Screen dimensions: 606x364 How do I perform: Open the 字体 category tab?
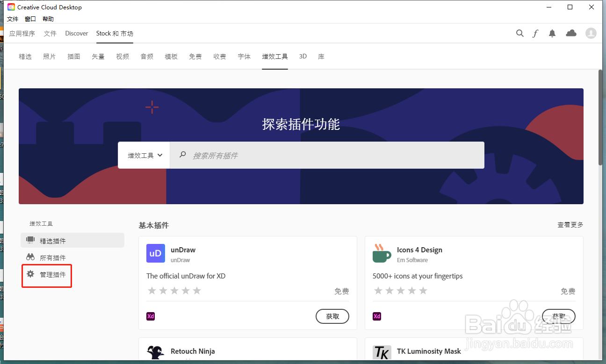click(244, 57)
